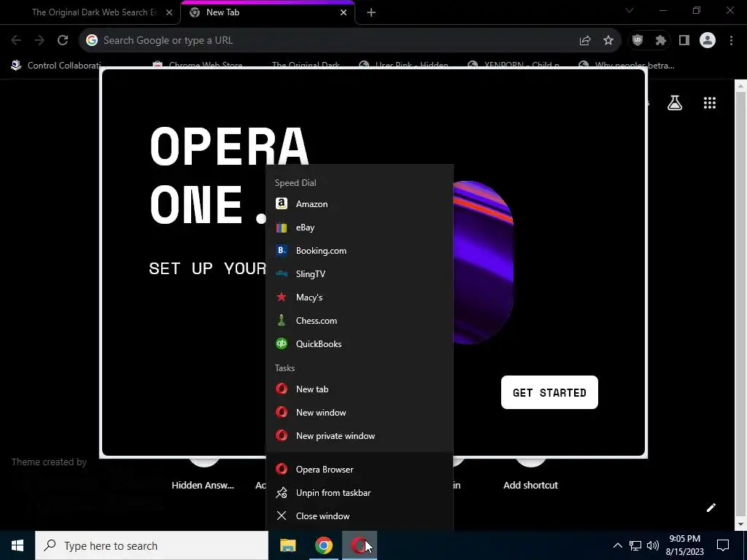This screenshot has width=747, height=560.
Task: Click the Opera taskbar icon
Action: [359, 545]
